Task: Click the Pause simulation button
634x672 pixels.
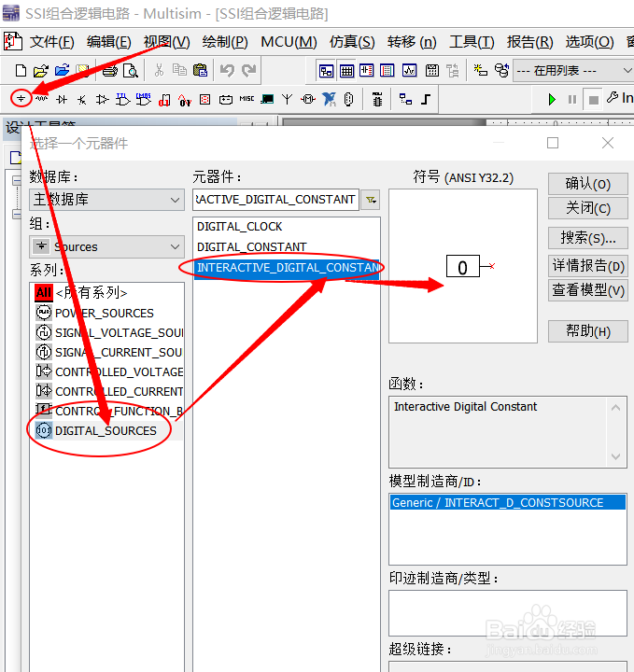Action: tap(572, 100)
